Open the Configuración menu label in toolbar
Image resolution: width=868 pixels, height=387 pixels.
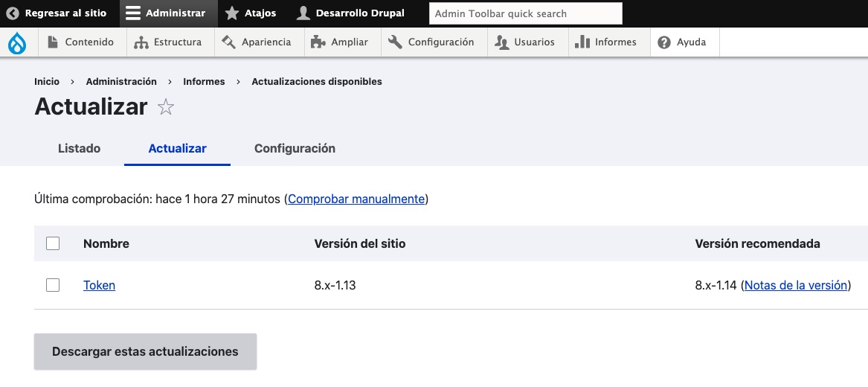[441, 42]
